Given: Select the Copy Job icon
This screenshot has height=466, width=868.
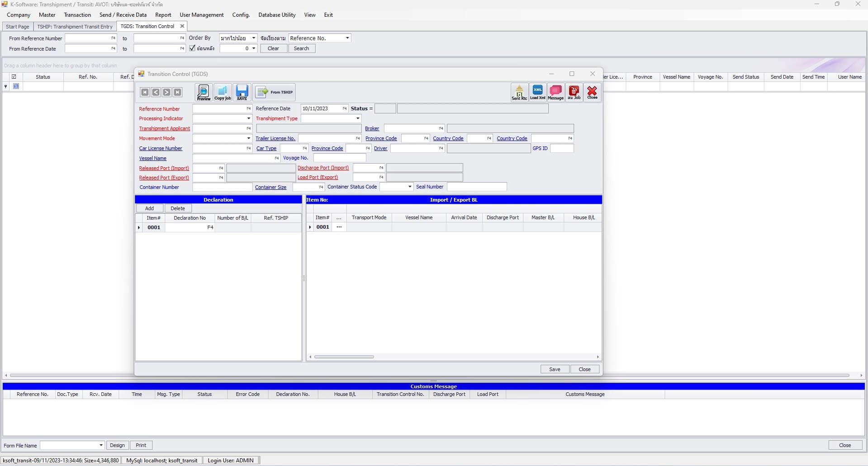Looking at the screenshot, I should 222,92.
